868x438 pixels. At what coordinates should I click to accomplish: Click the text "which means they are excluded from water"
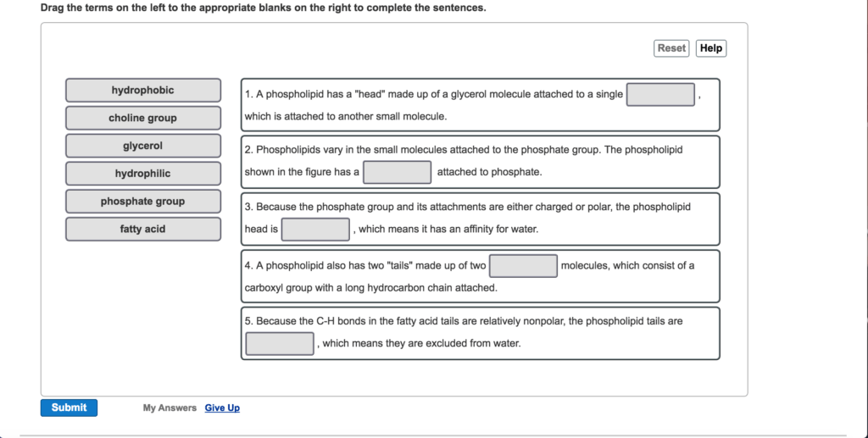click(421, 343)
